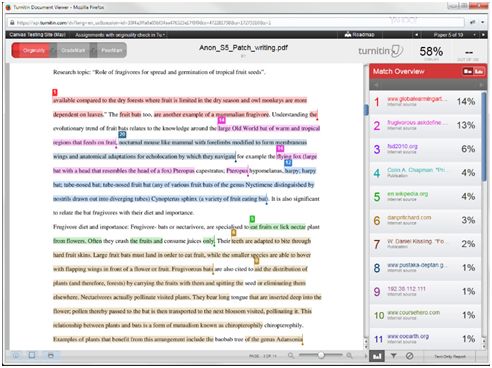Open the Roadmap icon link
The height and width of the screenshot is (368, 492).
pos(359,35)
